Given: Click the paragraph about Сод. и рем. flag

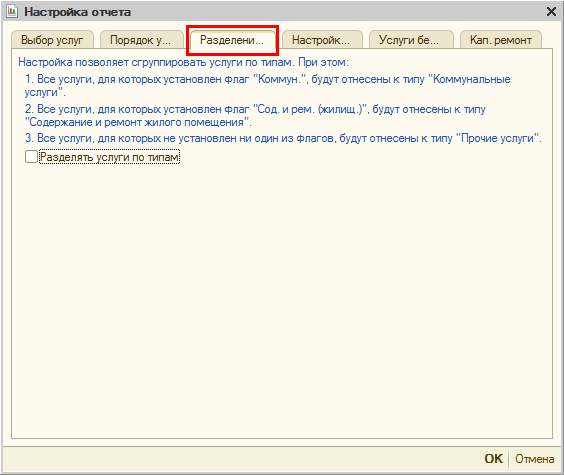Looking at the screenshot, I should pos(255,115).
